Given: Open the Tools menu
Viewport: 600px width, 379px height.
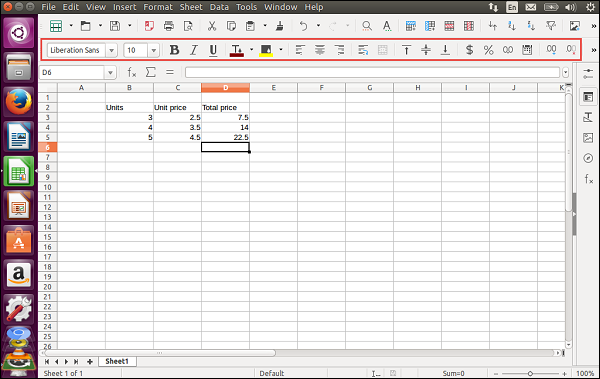Looking at the screenshot, I should [246, 7].
